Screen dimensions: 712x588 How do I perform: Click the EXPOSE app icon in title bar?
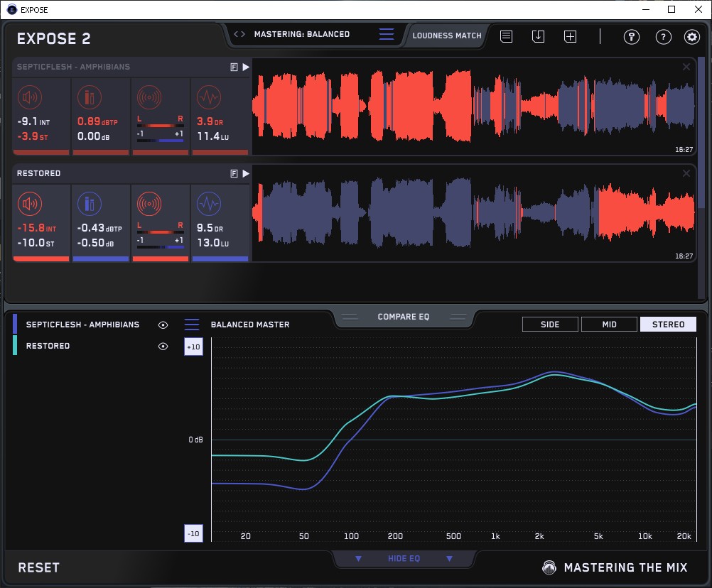point(12,9)
